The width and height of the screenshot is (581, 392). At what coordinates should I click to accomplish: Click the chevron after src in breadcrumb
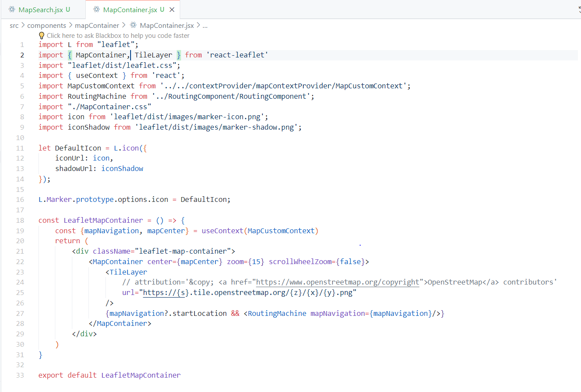[x=23, y=25]
